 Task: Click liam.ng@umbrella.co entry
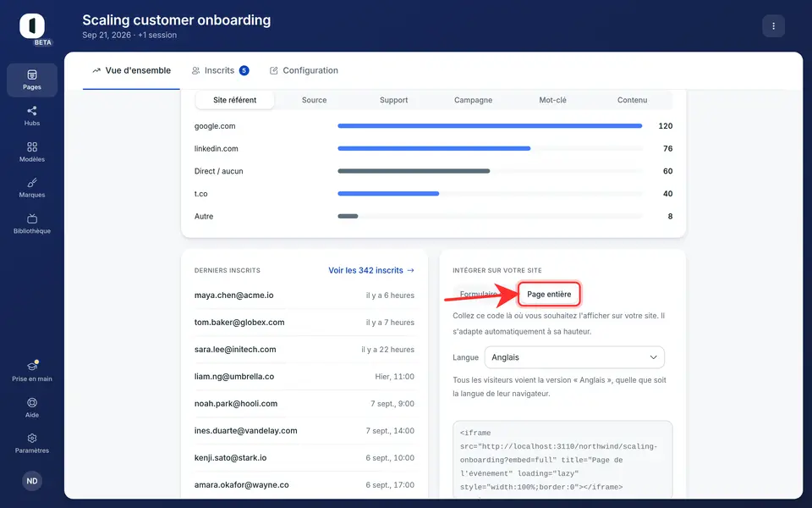click(x=234, y=376)
